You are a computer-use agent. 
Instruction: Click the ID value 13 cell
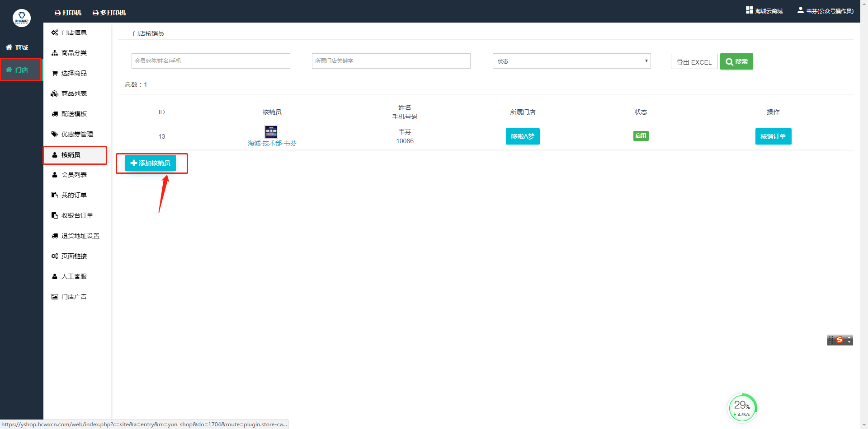(161, 136)
